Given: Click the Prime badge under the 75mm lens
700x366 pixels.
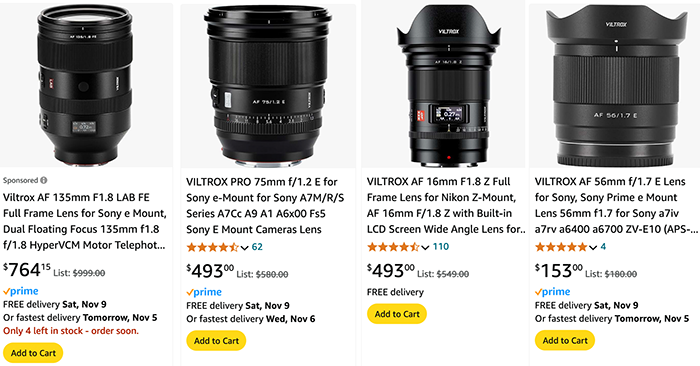Looking at the screenshot, I should (x=204, y=292).
